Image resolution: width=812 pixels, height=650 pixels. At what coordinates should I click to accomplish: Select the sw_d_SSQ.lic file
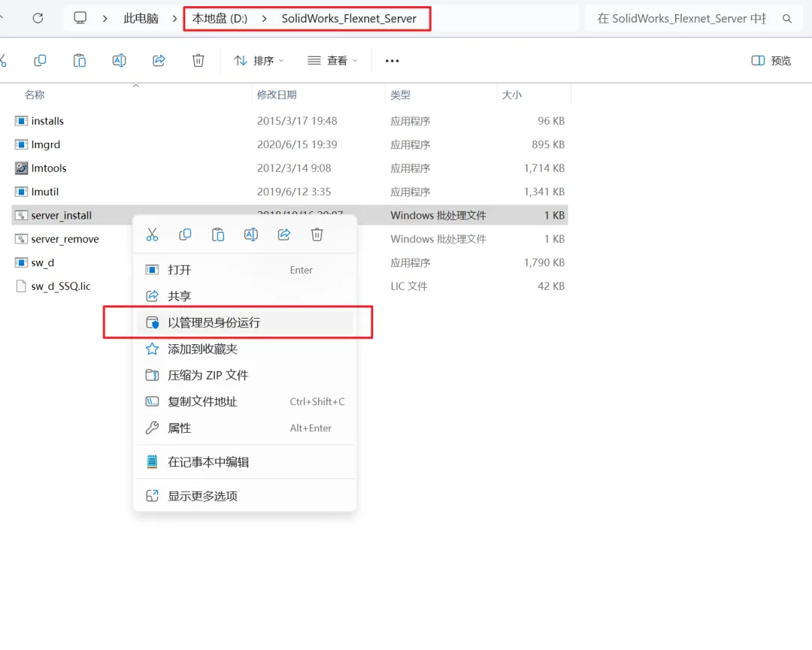[61, 286]
